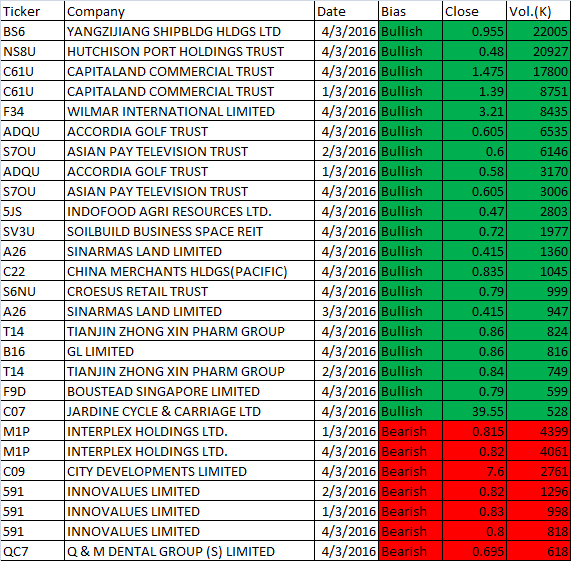
Task: Select CROESUS RETAIL TRUST cell
Action: pyautogui.click(x=189, y=291)
